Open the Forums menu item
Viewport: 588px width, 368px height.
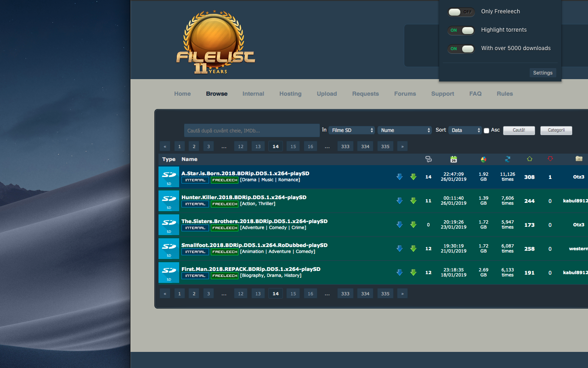point(405,94)
